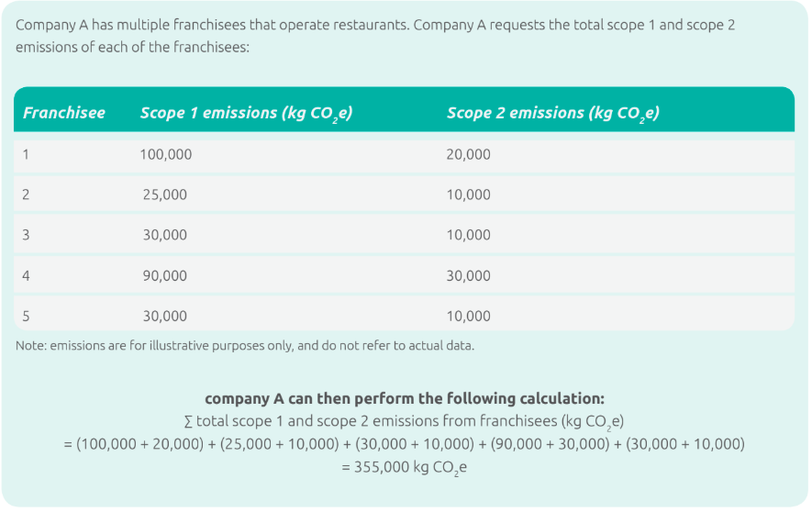Viewport: 812px width, 512px height.
Task: Click the illustrative-purposes note below the table
Action: pos(245,346)
